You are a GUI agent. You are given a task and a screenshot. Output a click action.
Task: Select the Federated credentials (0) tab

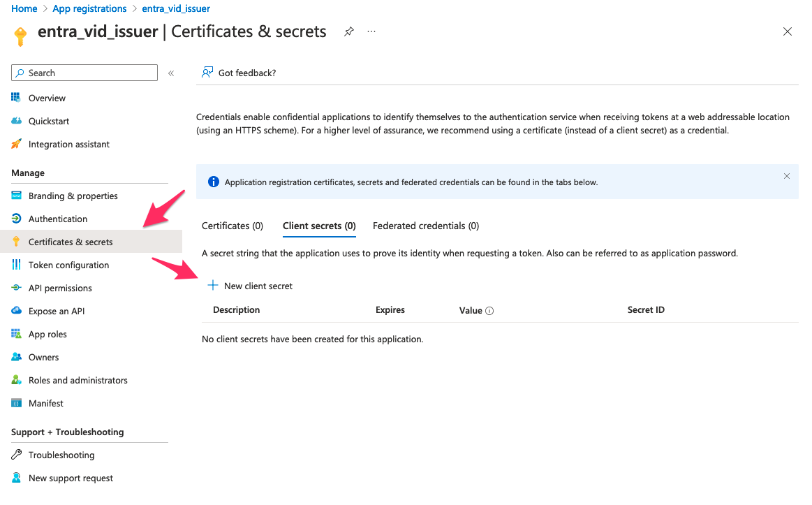pyautogui.click(x=426, y=226)
